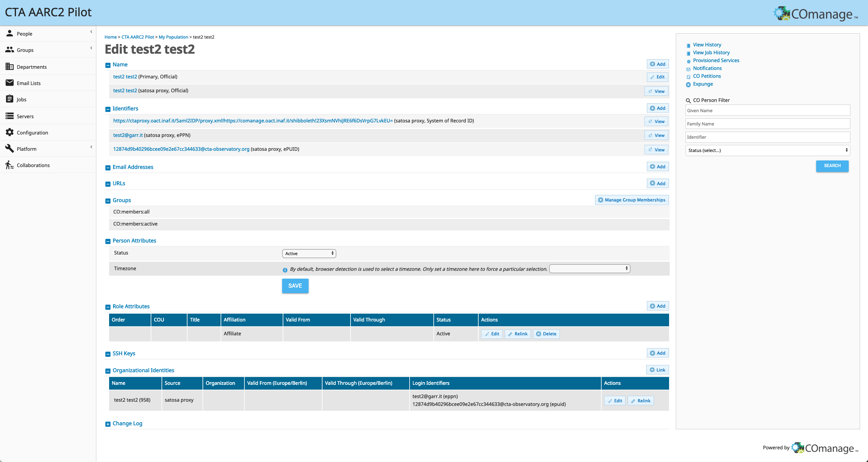Click the SEARCH button in person filter
Image resolution: width=868 pixels, height=462 pixels.
coord(832,166)
